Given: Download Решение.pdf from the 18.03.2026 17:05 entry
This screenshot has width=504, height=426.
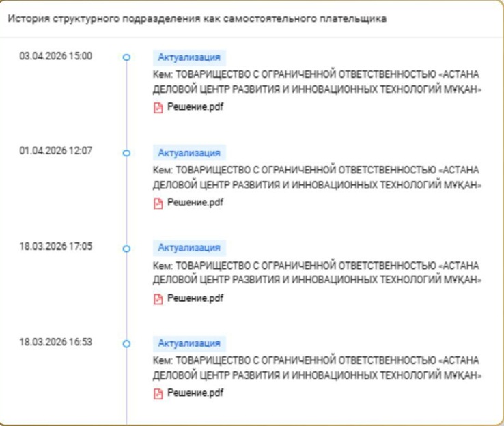Looking at the screenshot, I should 195,298.
